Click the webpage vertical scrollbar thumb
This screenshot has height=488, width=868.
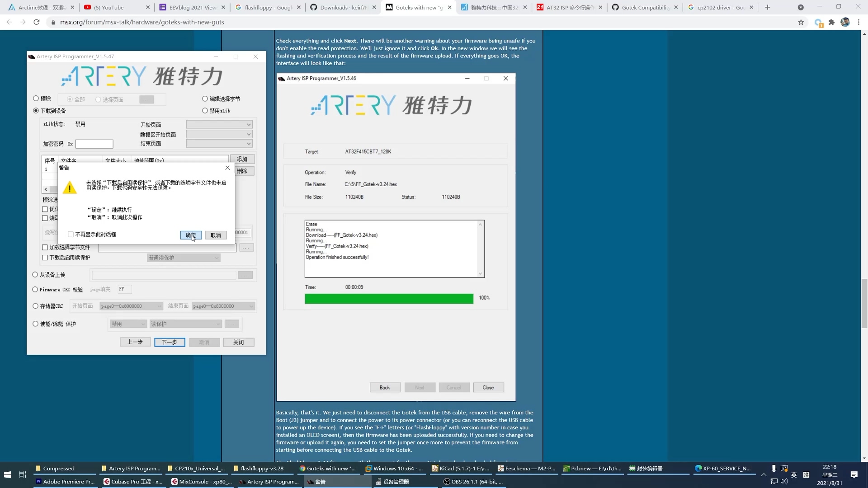point(864,304)
